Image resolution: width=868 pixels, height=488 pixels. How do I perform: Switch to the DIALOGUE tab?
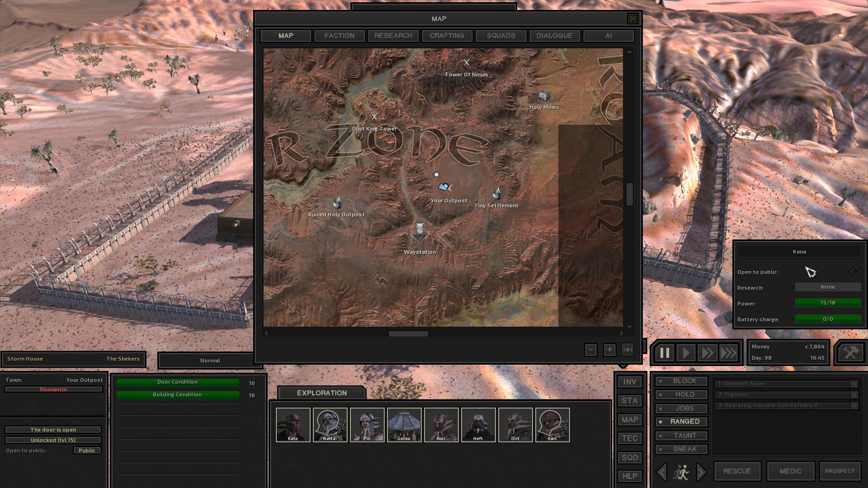555,36
